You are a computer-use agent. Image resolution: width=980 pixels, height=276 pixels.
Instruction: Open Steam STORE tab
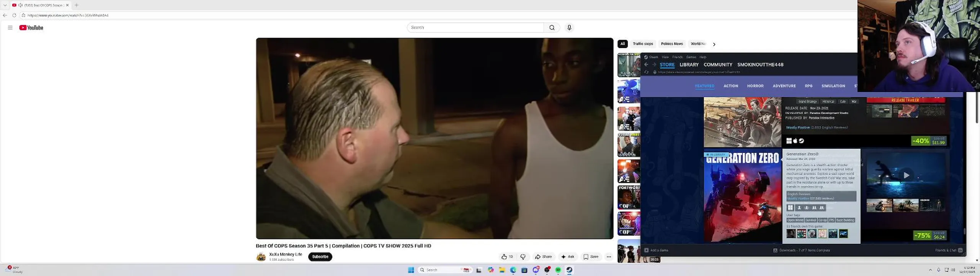[667, 65]
